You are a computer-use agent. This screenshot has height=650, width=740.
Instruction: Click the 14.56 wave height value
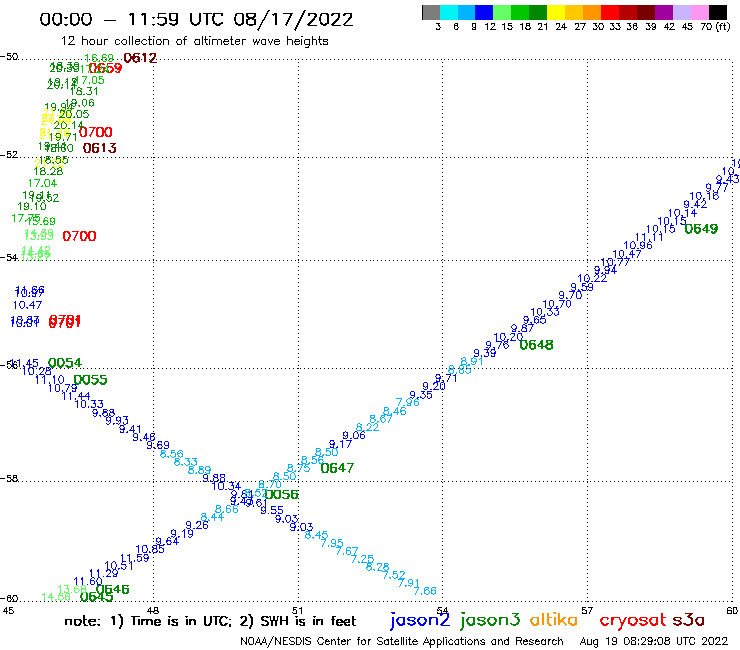pyautogui.click(x=56, y=598)
